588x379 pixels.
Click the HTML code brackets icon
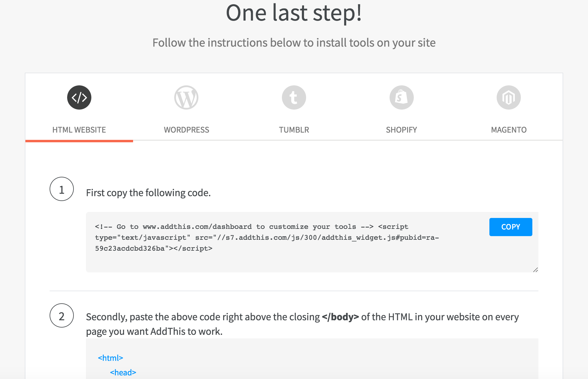(x=79, y=97)
